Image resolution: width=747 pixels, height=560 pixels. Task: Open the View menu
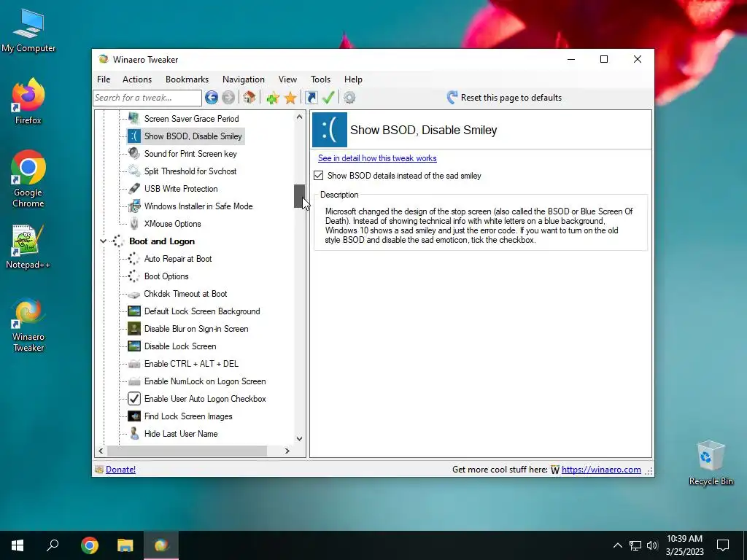[287, 79]
